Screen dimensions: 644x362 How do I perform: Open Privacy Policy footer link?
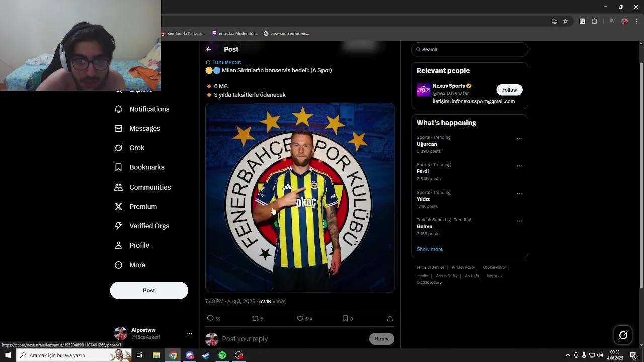(463, 267)
